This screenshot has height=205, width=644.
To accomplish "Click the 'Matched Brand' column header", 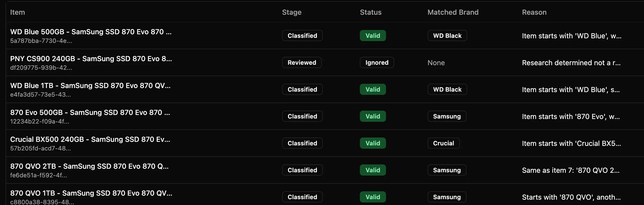I will 453,12.
